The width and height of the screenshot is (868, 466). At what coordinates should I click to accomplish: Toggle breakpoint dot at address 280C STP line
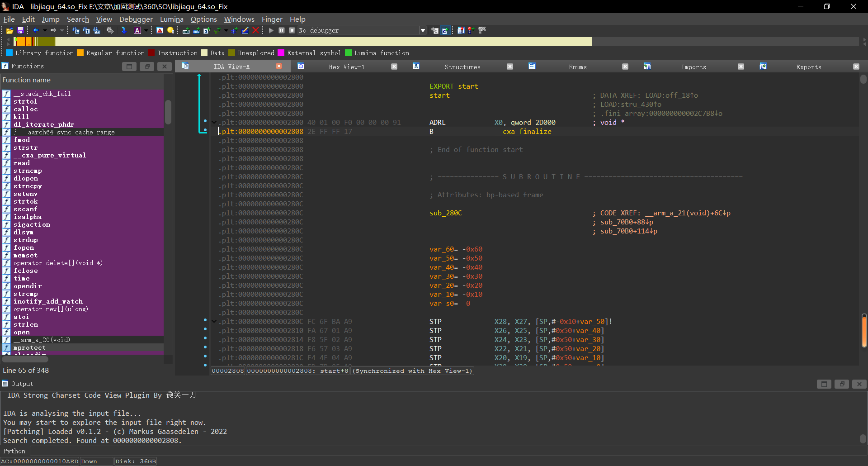click(x=205, y=320)
